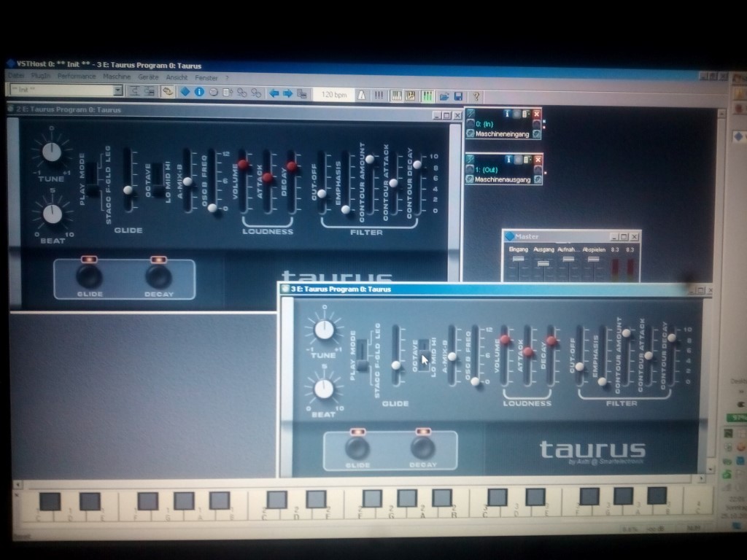Toggle Play Mode switch in Taurus window 3
This screenshot has height=560, width=747.
pyautogui.click(x=363, y=355)
